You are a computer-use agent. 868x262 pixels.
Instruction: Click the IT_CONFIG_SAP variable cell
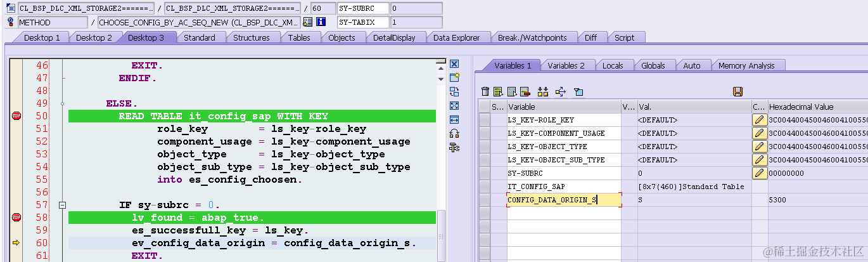pos(564,187)
